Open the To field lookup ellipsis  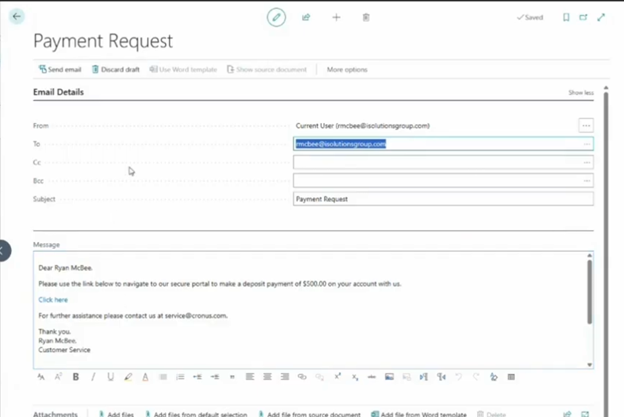point(587,144)
